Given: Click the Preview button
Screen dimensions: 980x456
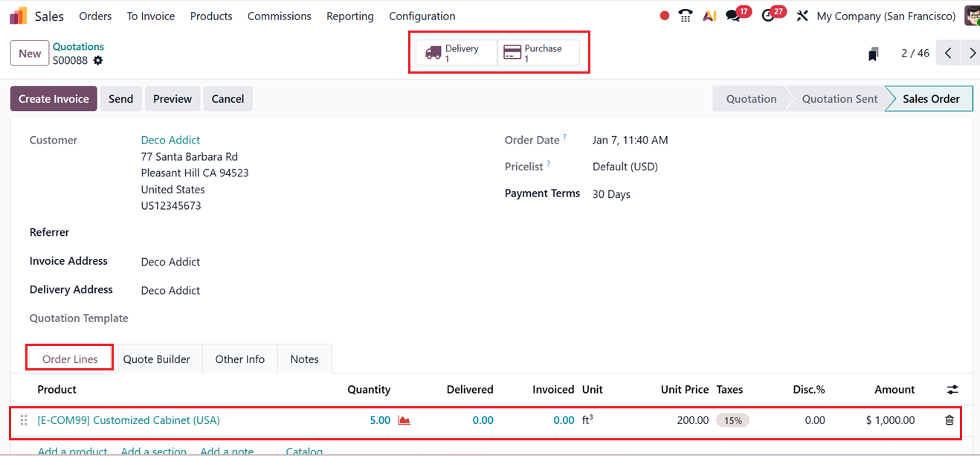Looking at the screenshot, I should (x=173, y=99).
